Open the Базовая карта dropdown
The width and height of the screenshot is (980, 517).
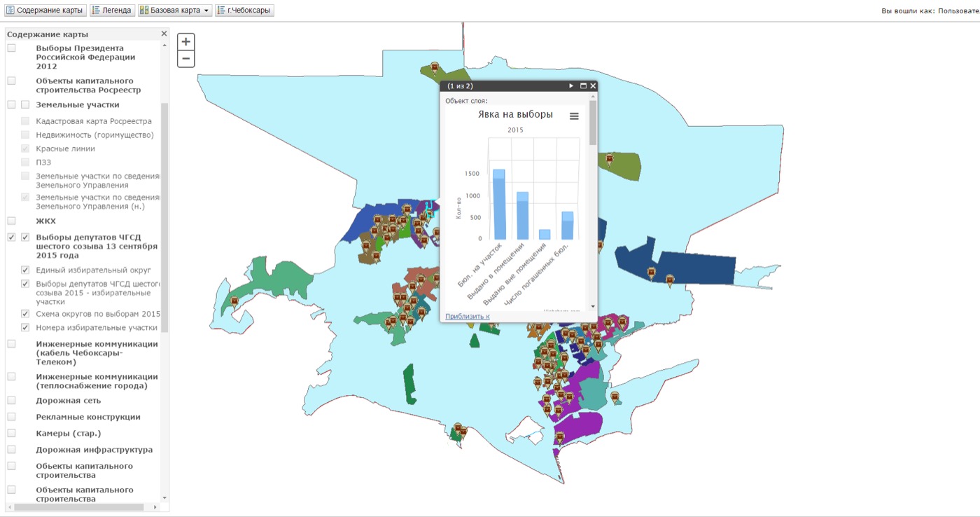pos(175,11)
